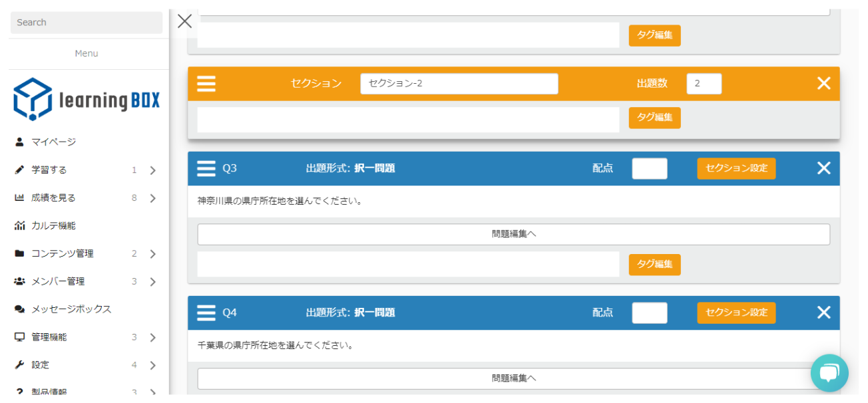Click the セクション-2 header hamburger icon
The height and width of the screenshot is (403, 868).
click(x=206, y=84)
